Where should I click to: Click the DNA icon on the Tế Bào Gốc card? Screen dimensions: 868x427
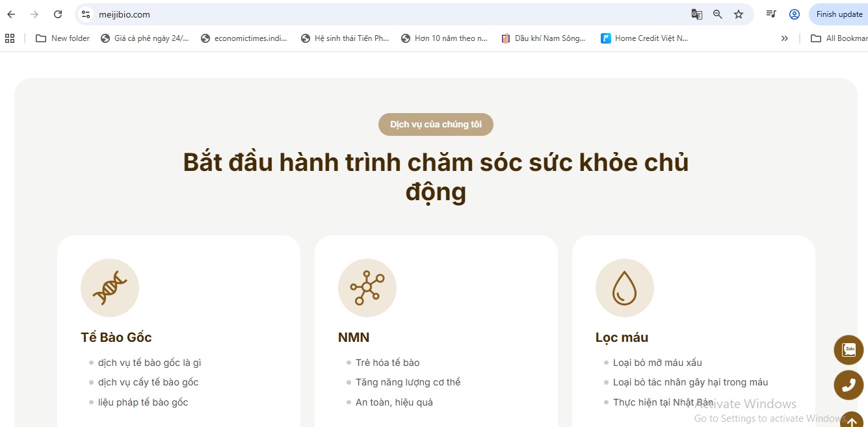click(110, 287)
